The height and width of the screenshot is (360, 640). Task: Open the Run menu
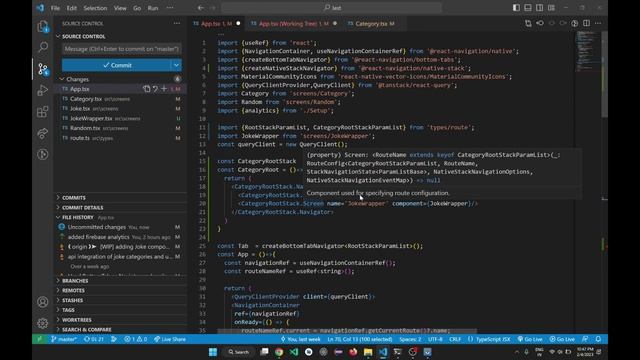pos(153,8)
